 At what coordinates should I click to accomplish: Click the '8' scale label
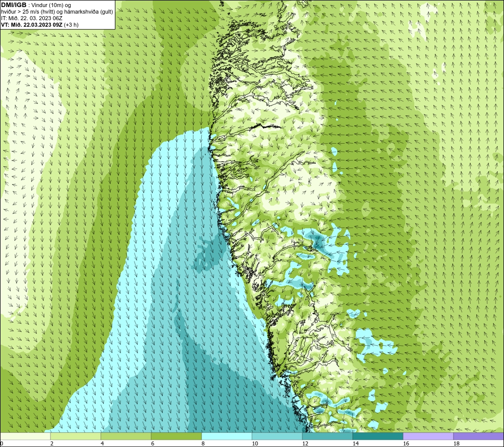[x=203, y=444]
